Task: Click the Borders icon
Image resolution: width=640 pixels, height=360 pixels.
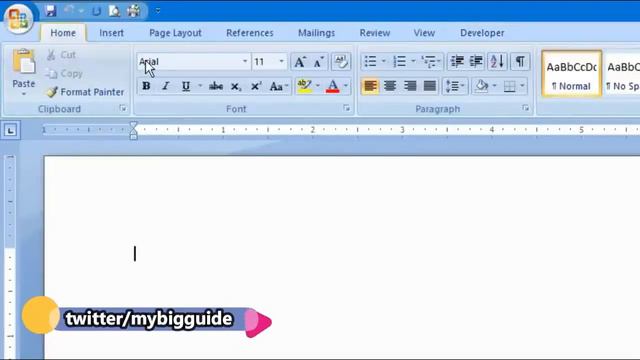Action: coord(509,86)
